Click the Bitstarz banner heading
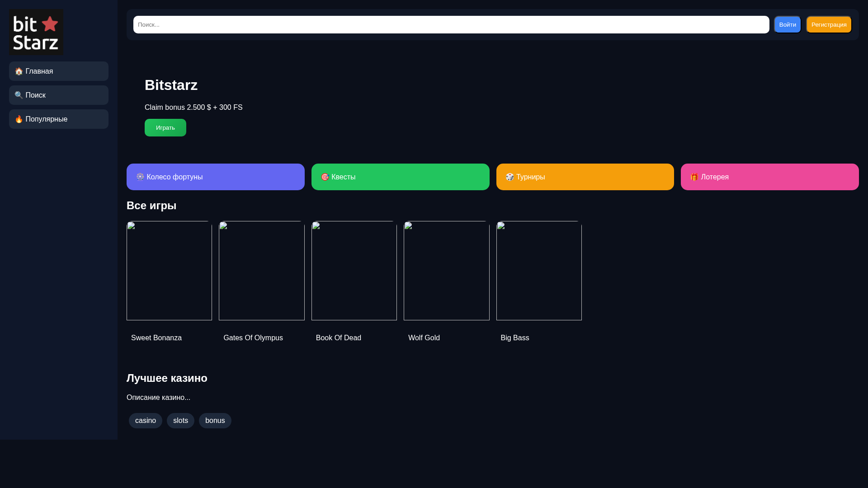Viewport: 868px width, 488px height. click(x=171, y=85)
